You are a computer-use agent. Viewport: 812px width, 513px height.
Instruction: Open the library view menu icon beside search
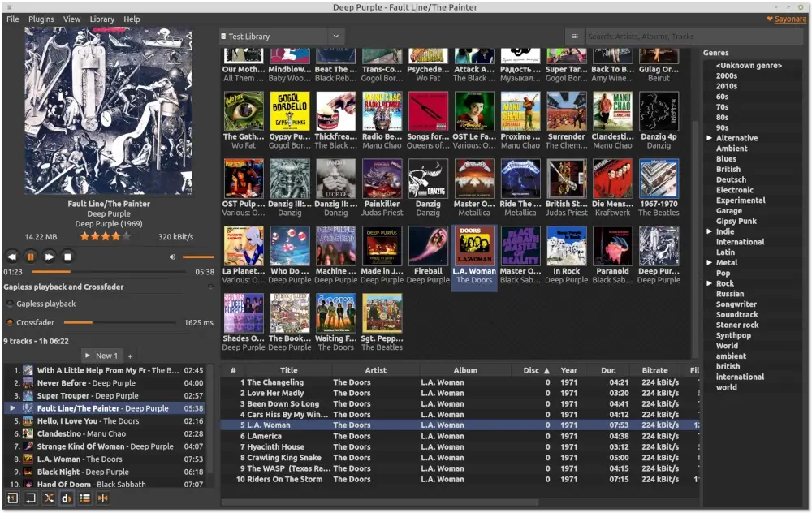575,37
